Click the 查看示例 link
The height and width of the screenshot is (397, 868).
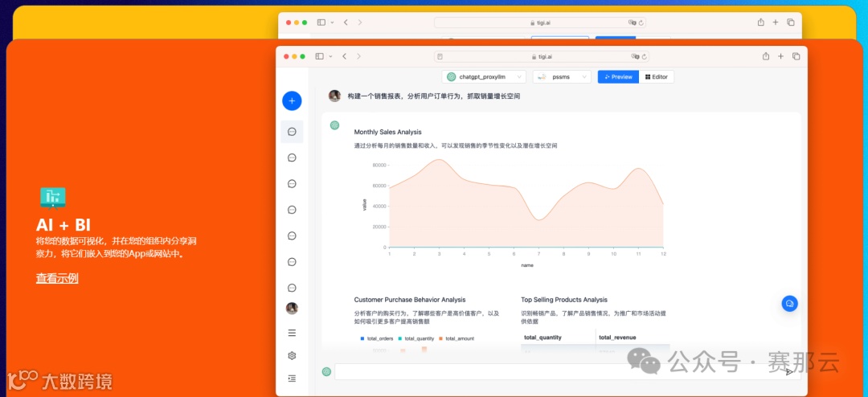point(57,279)
